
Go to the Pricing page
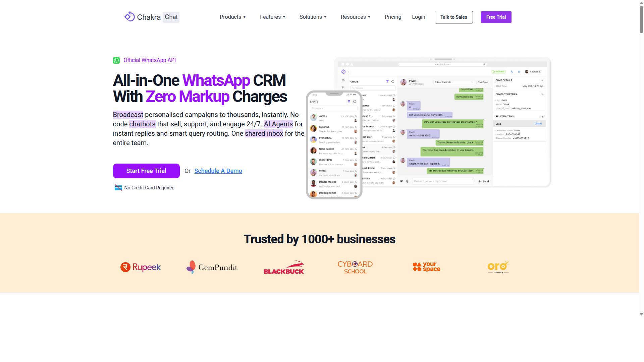(x=393, y=17)
